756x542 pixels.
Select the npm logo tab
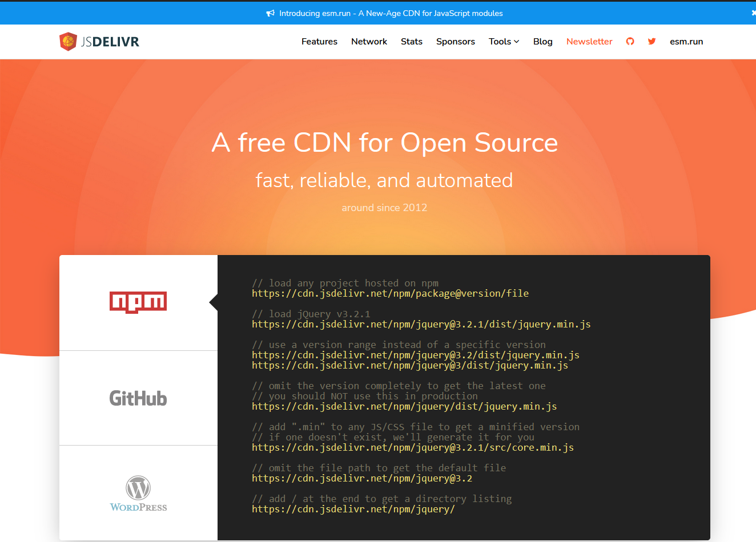click(x=138, y=302)
